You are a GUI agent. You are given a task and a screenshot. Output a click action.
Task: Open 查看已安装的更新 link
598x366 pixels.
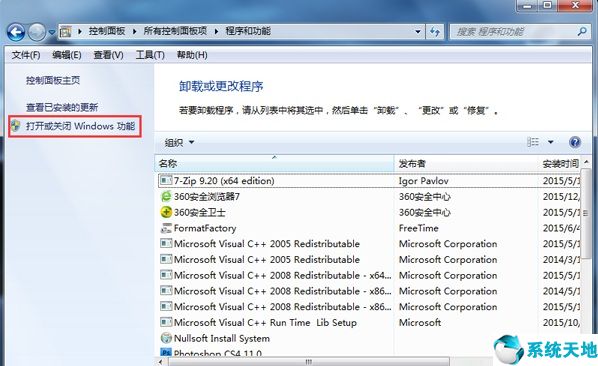(x=62, y=107)
